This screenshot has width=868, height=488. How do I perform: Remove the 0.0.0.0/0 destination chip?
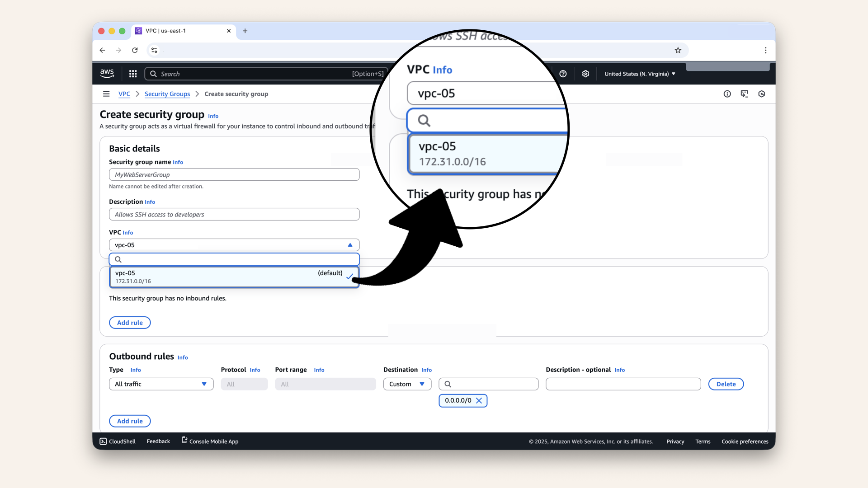[x=478, y=400]
